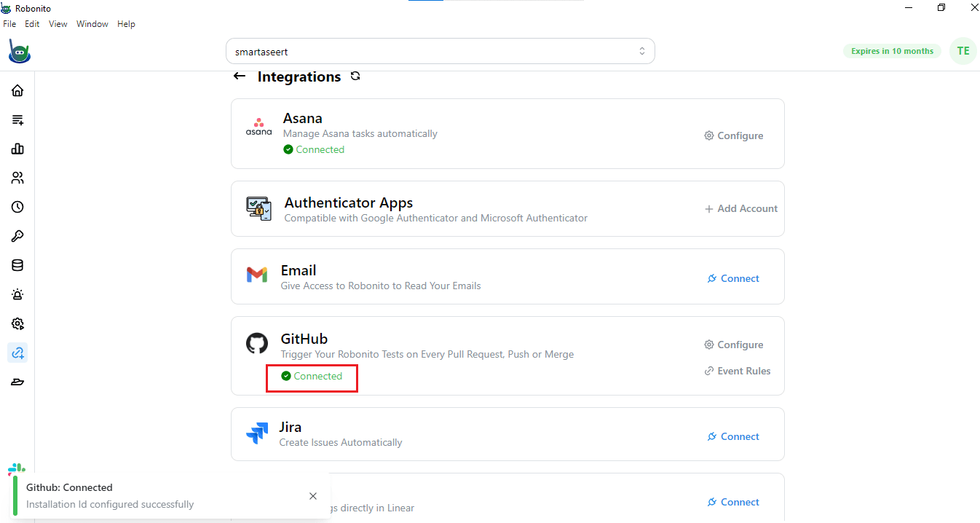
Task: Click 'Give Access to Robonito' email description
Action: tap(381, 286)
